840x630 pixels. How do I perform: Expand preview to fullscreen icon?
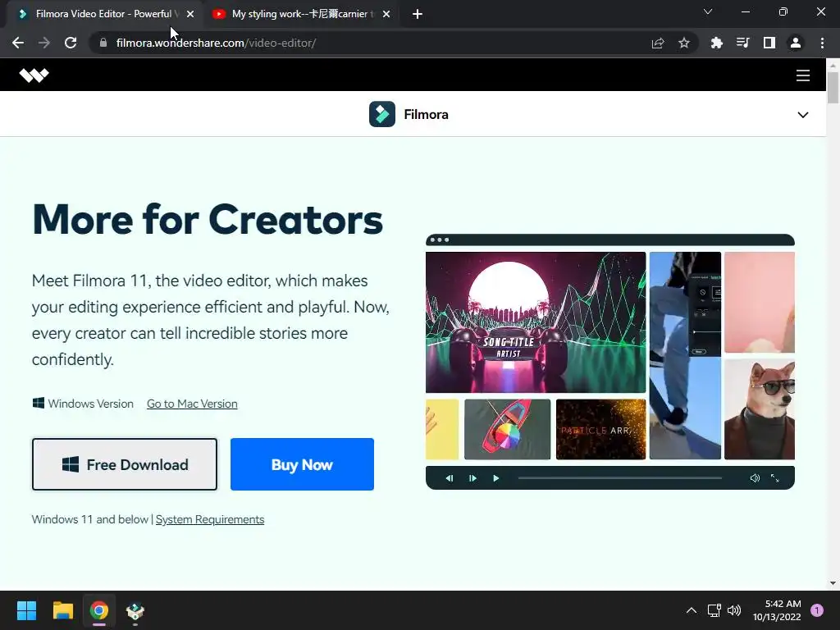(x=774, y=478)
